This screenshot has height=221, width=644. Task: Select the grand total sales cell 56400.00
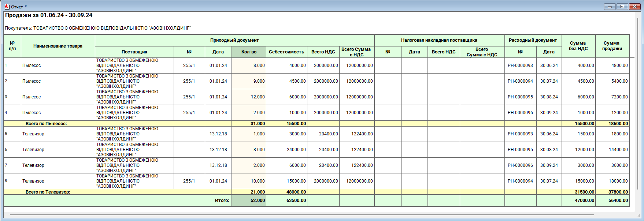[612, 201]
